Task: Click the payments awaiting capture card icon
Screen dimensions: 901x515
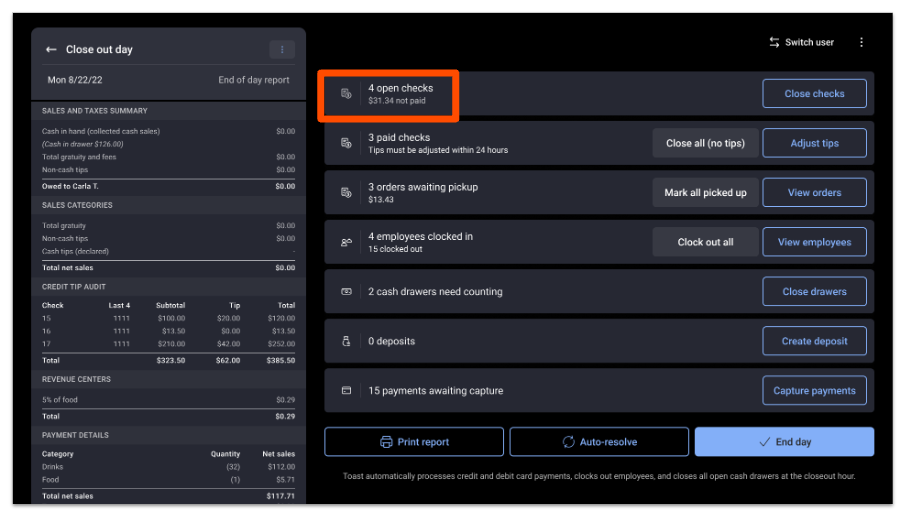Action: click(x=346, y=391)
